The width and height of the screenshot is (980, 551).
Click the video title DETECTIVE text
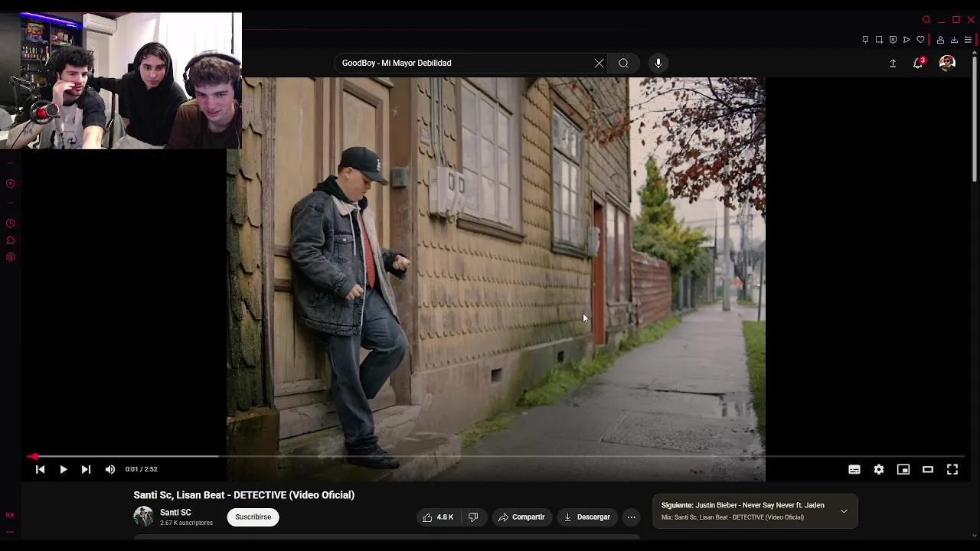pos(243,495)
